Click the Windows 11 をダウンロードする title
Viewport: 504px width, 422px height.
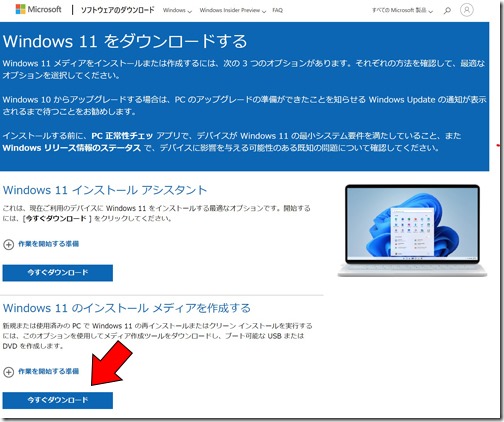125,41
